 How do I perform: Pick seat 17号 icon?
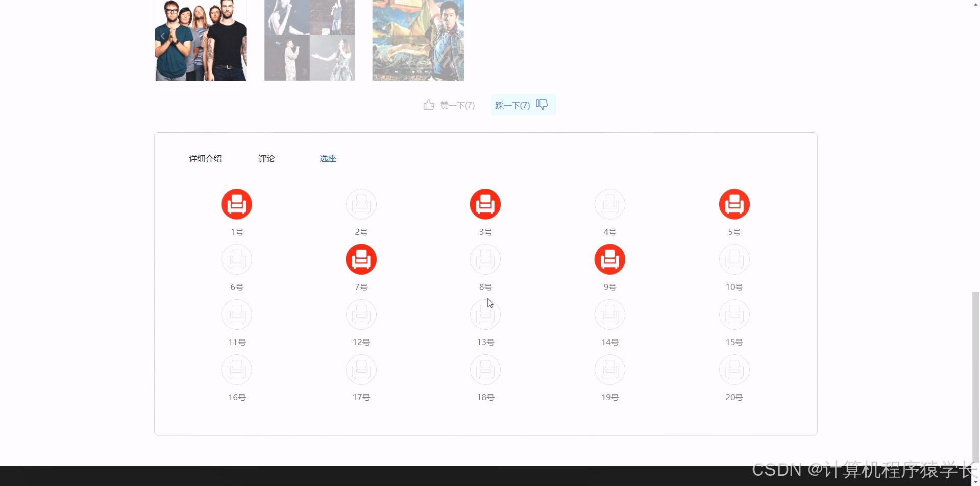pyautogui.click(x=361, y=370)
